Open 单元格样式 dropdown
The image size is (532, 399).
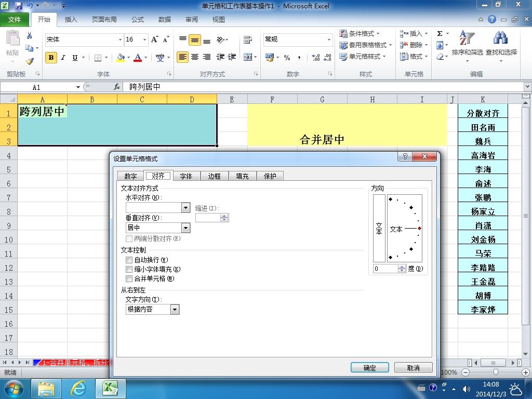tap(362, 57)
